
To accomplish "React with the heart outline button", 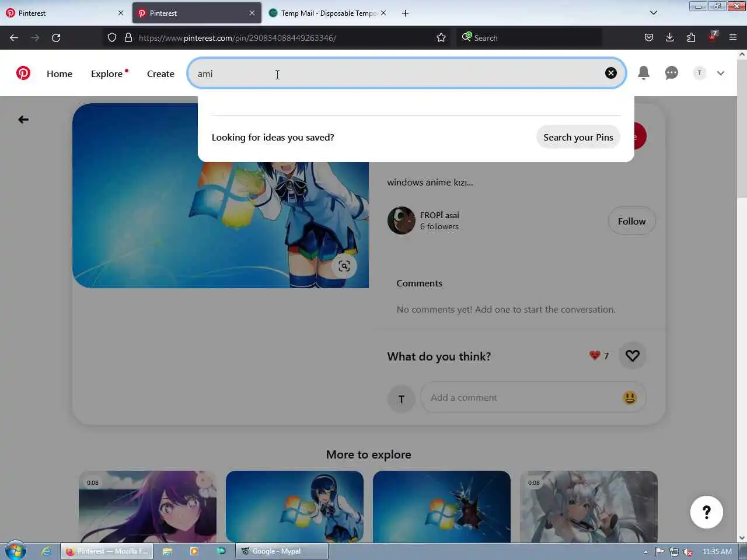I will [633, 355].
